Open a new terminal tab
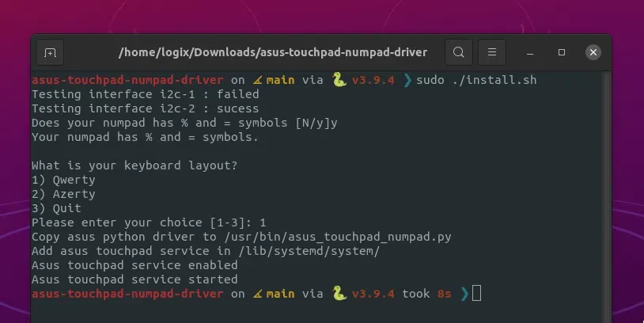This screenshot has height=323, width=644. 50,52
